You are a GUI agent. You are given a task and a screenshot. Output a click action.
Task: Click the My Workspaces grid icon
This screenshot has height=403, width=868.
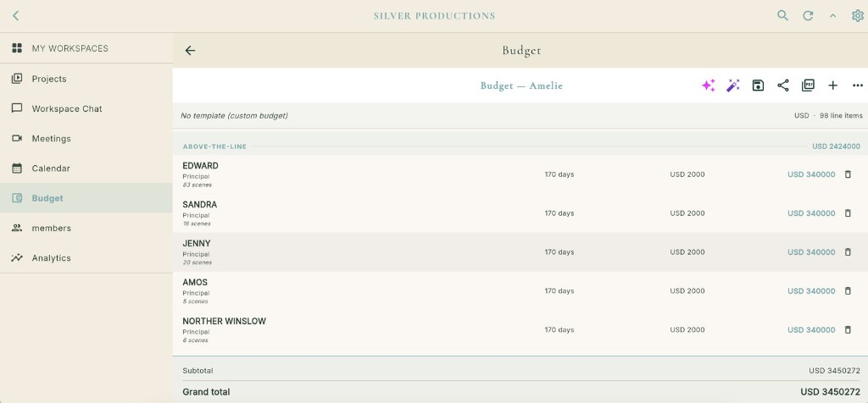pos(17,48)
